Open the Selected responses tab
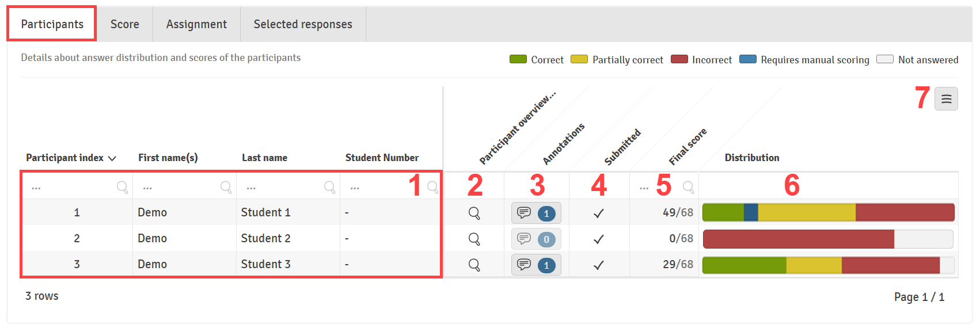Image resolution: width=980 pixels, height=328 pixels. (303, 24)
